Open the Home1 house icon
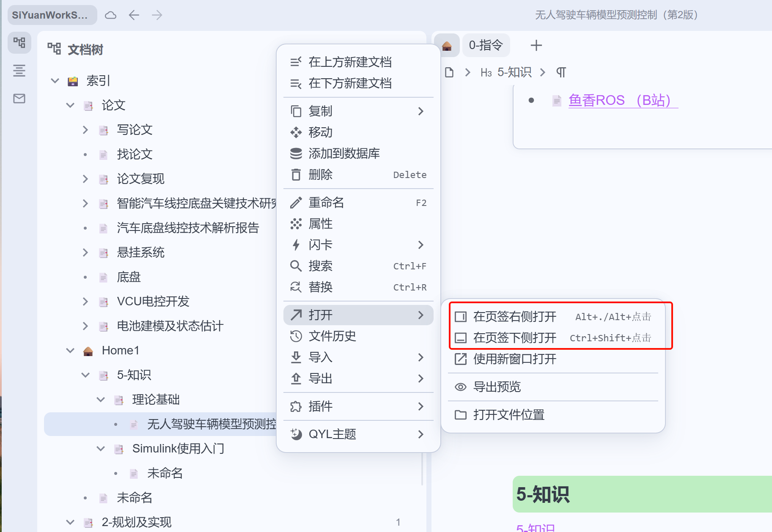The width and height of the screenshot is (772, 532). [88, 351]
